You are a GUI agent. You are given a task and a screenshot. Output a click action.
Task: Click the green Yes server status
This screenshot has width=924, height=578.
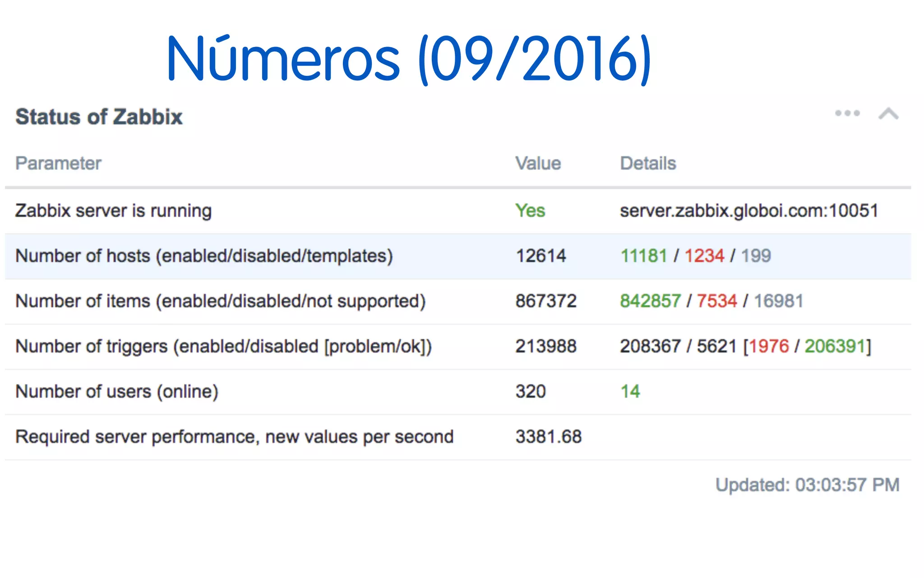pyautogui.click(x=530, y=211)
